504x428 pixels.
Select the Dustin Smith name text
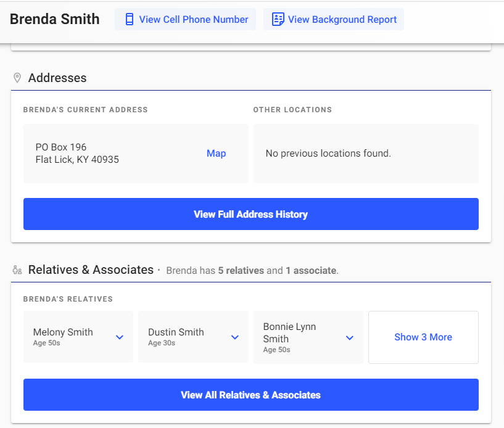click(176, 332)
